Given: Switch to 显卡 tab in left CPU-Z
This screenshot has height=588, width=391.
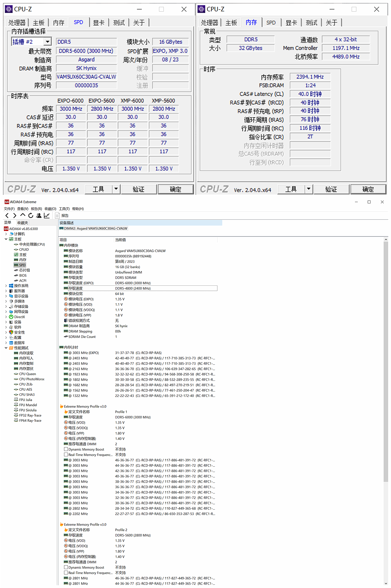Looking at the screenshot, I should 99,23.
